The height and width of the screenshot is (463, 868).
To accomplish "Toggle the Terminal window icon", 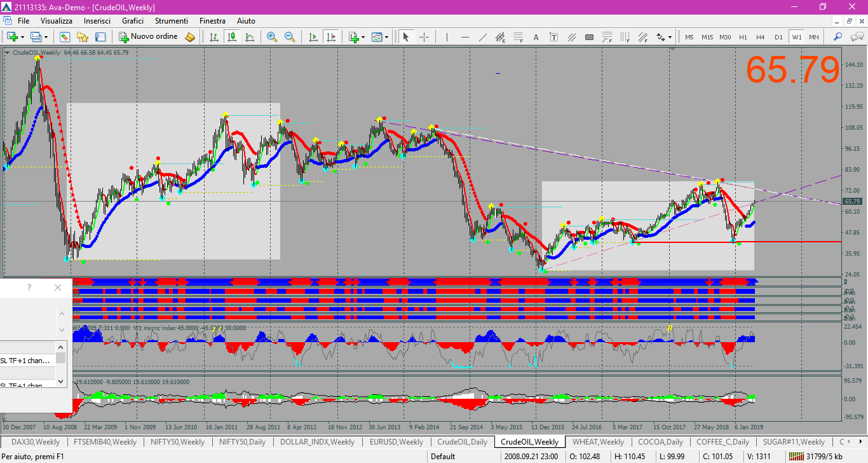I will 100,37.
